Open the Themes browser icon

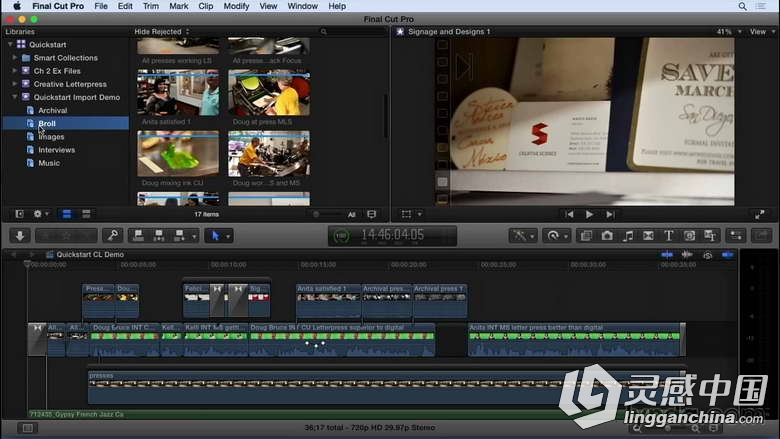(x=710, y=236)
